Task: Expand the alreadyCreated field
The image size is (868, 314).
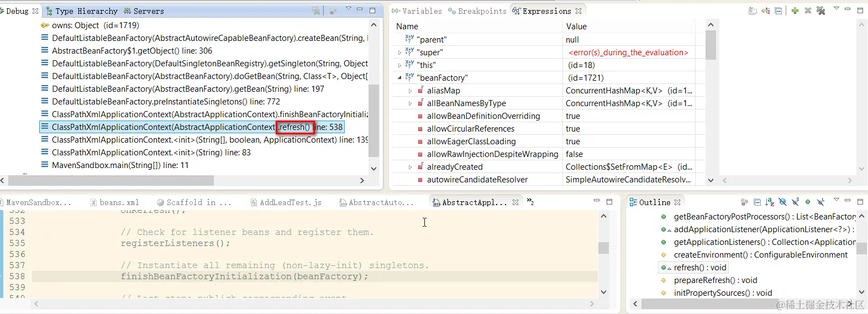Action: point(410,167)
